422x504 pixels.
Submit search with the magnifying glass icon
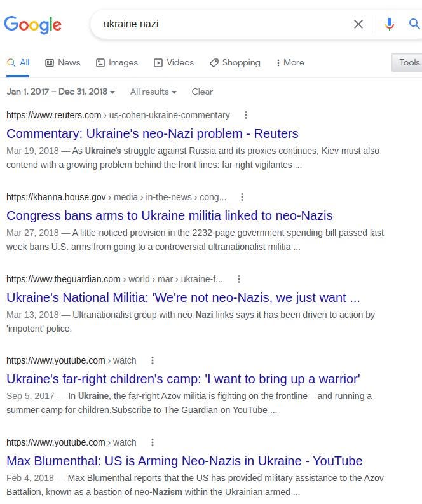point(414,24)
